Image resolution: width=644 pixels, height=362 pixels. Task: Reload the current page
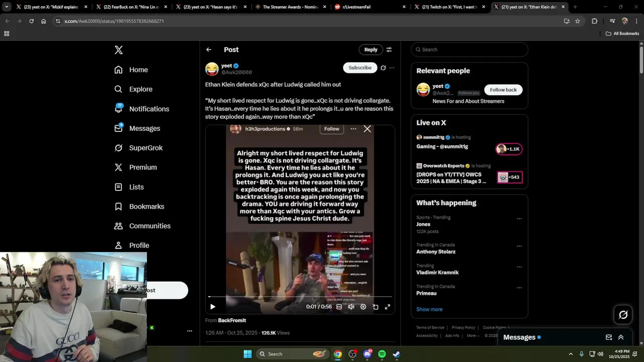pos(31,21)
